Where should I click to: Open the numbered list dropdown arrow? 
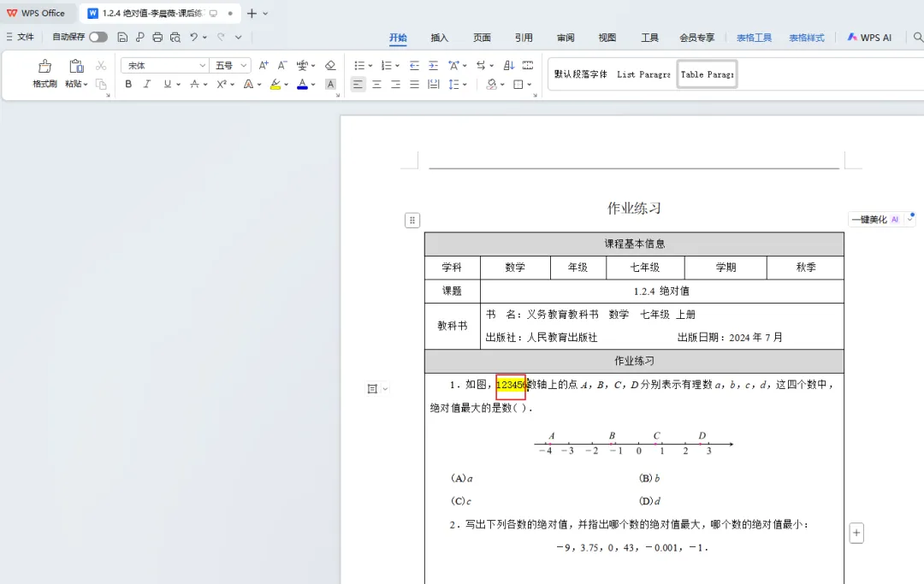(x=397, y=66)
